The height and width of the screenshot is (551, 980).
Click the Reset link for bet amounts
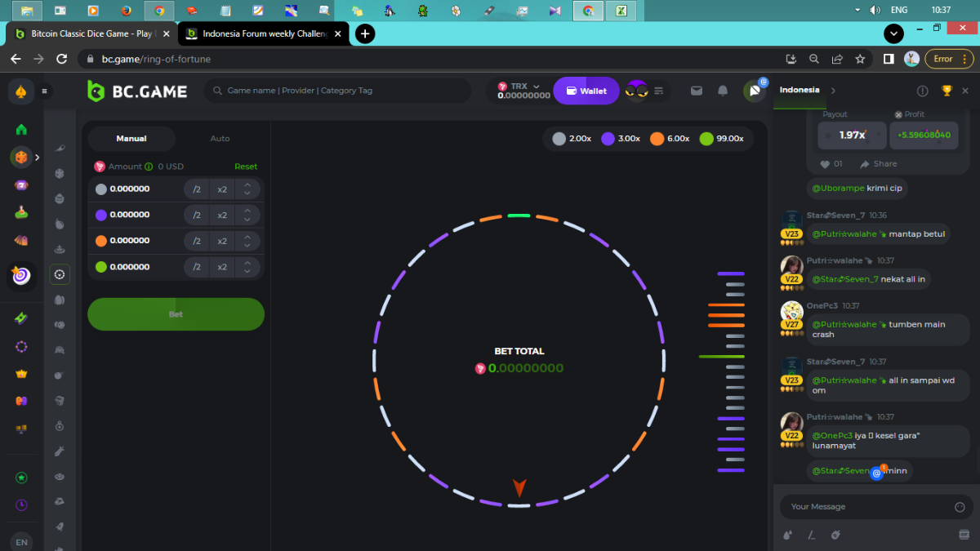click(x=246, y=167)
